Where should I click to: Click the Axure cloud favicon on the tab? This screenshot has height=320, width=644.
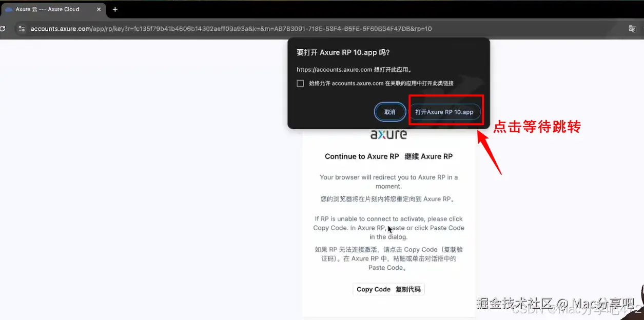point(8,9)
